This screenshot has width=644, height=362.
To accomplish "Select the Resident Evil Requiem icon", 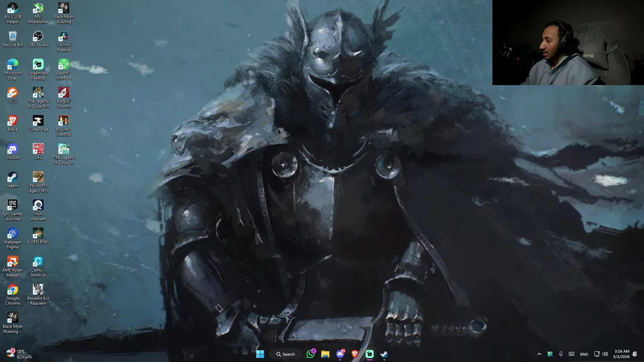I will coord(38,295).
